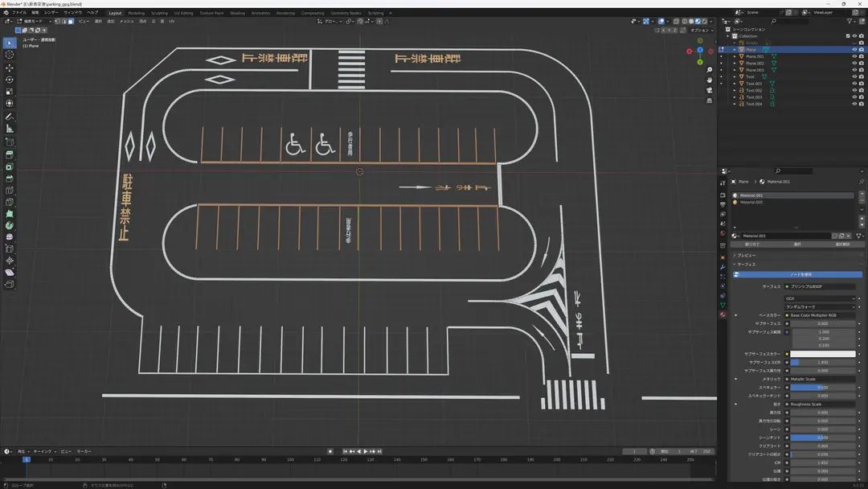Select the Transform tool
The image size is (868, 489).
pyautogui.click(x=10, y=103)
